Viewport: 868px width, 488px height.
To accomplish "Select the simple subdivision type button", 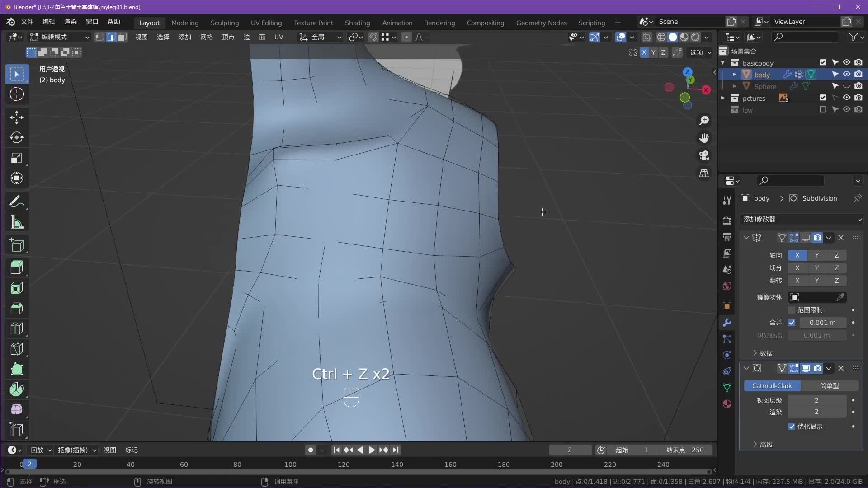I will [x=829, y=386].
